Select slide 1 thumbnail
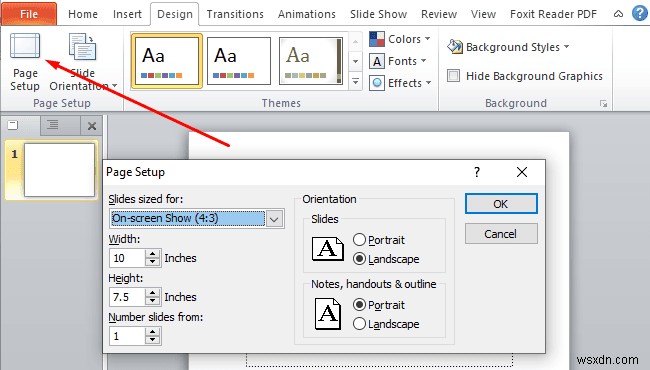The height and width of the screenshot is (370, 650). click(x=59, y=170)
